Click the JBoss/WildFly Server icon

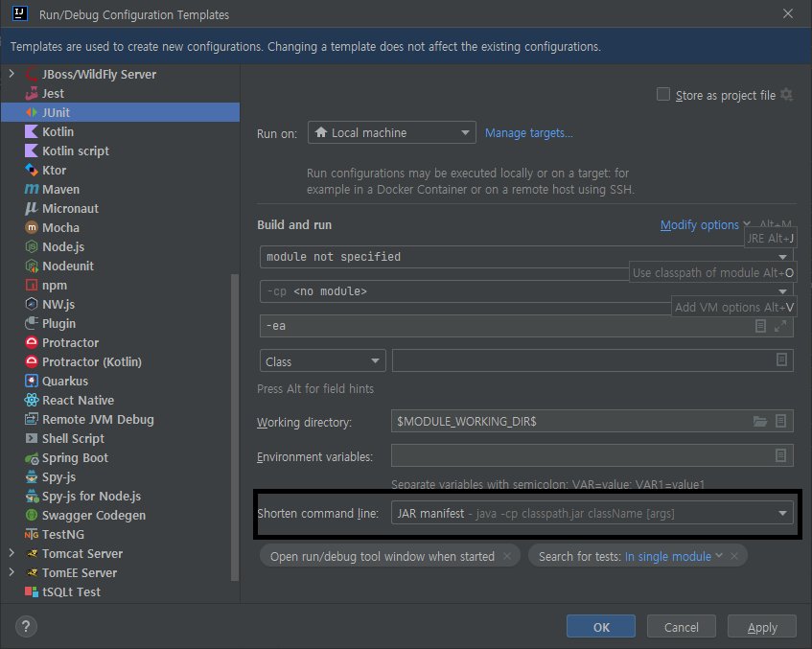click(32, 74)
